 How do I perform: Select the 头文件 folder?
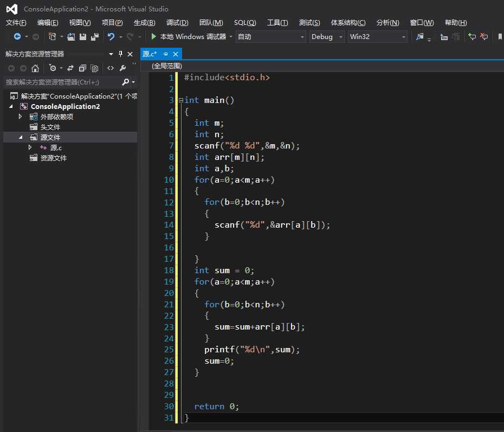coord(50,127)
